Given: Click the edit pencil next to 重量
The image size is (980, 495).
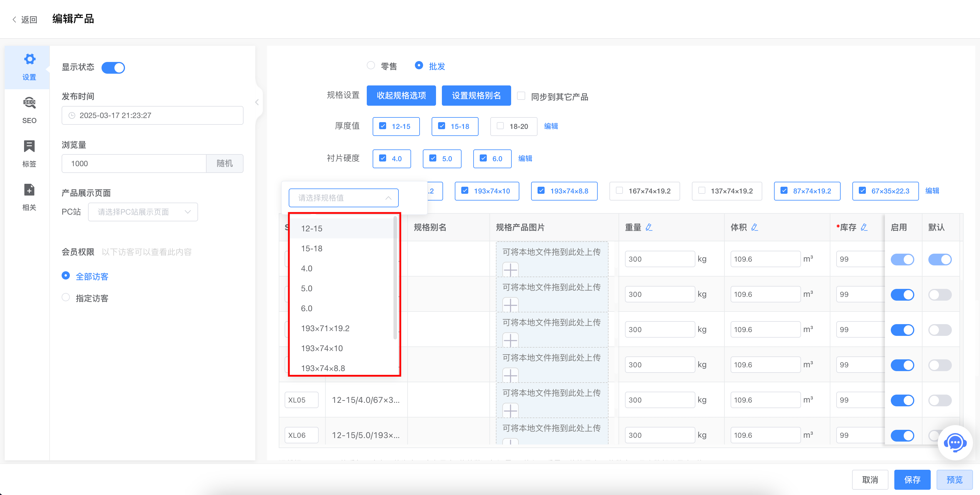Looking at the screenshot, I should click(x=649, y=227).
